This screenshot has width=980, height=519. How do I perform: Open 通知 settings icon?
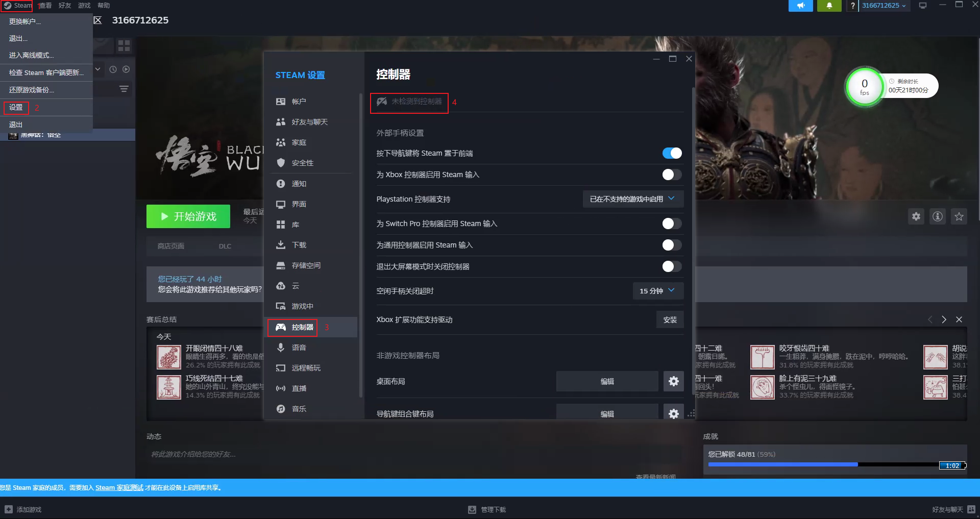pos(281,184)
